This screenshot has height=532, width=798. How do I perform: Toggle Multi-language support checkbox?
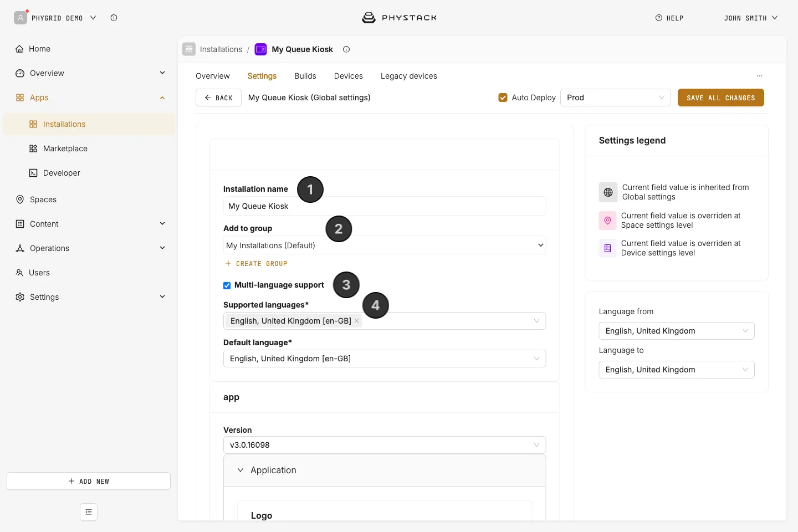tap(227, 285)
